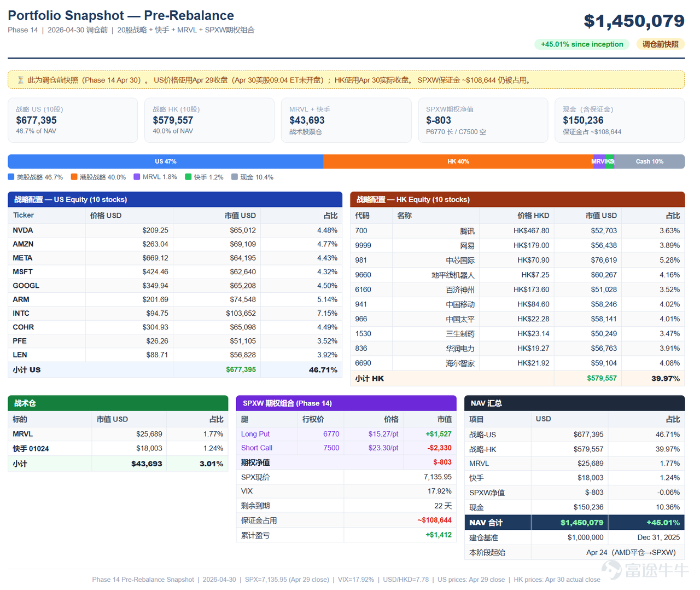Click the +45.01% since inception badge

pyautogui.click(x=582, y=44)
